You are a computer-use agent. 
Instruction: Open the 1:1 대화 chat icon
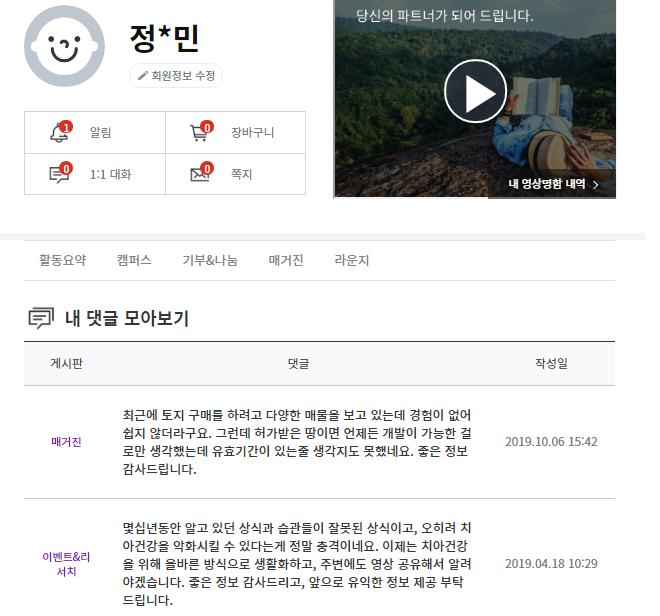(59, 174)
